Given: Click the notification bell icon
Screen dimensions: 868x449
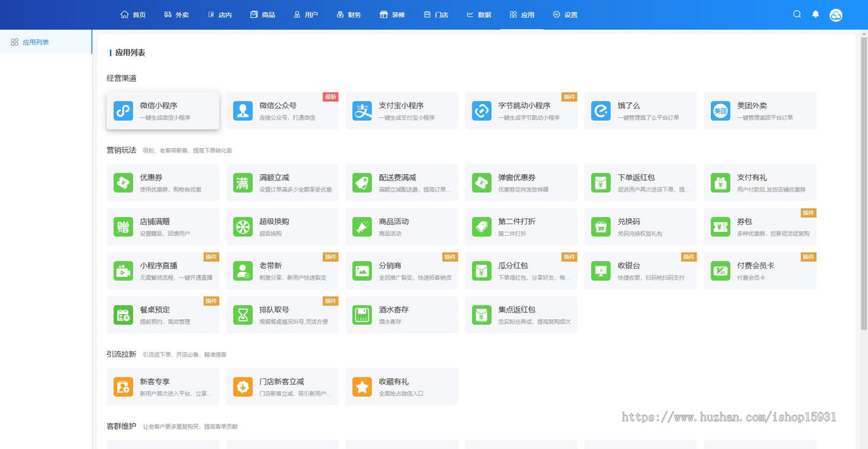Looking at the screenshot, I should pyautogui.click(x=816, y=14).
